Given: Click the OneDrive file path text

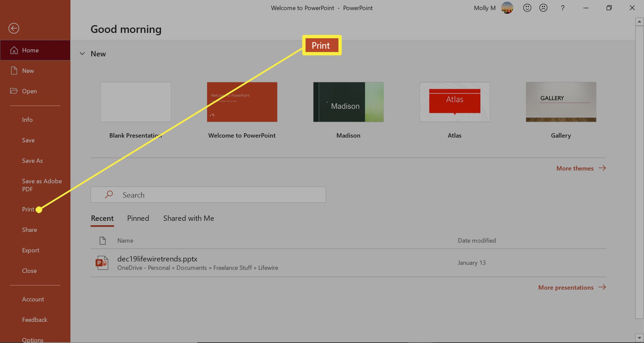Looking at the screenshot, I should tap(198, 268).
